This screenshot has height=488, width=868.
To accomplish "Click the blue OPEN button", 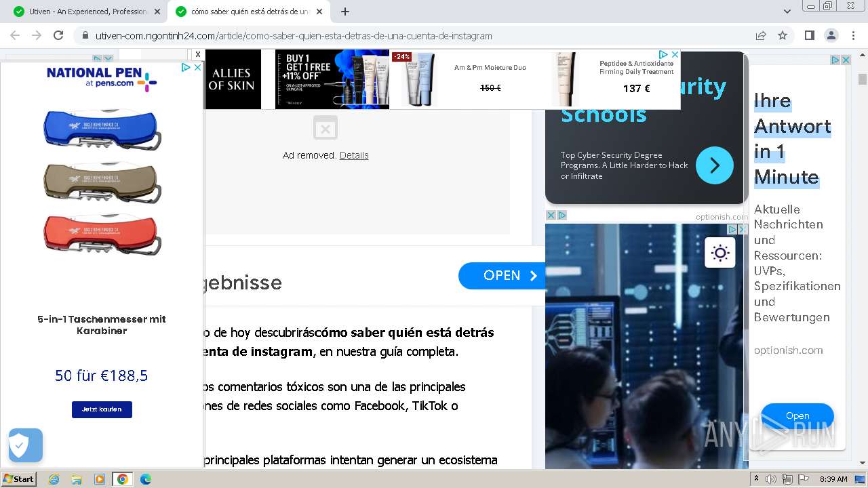I will [x=502, y=276].
